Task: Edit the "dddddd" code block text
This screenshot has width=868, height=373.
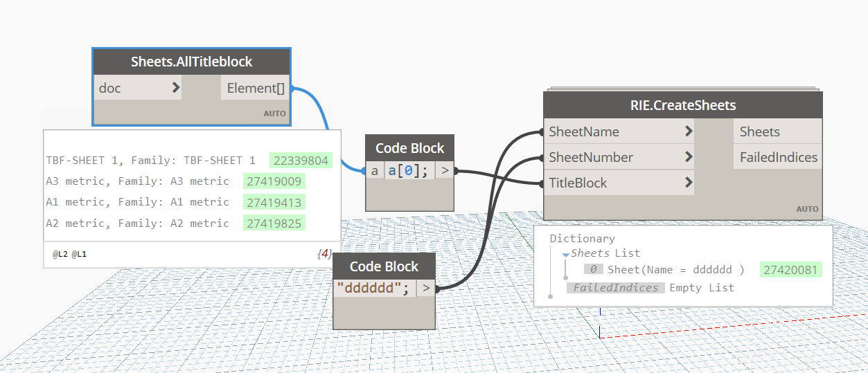Action: coord(373,288)
